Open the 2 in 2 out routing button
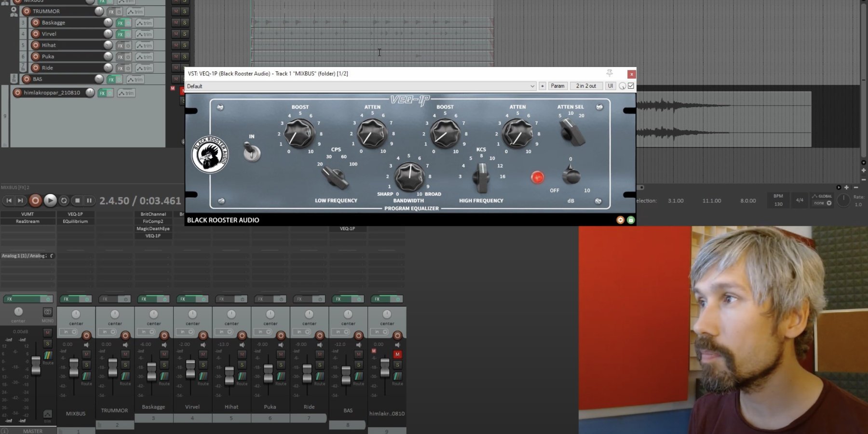The width and height of the screenshot is (868, 434). [x=586, y=86]
